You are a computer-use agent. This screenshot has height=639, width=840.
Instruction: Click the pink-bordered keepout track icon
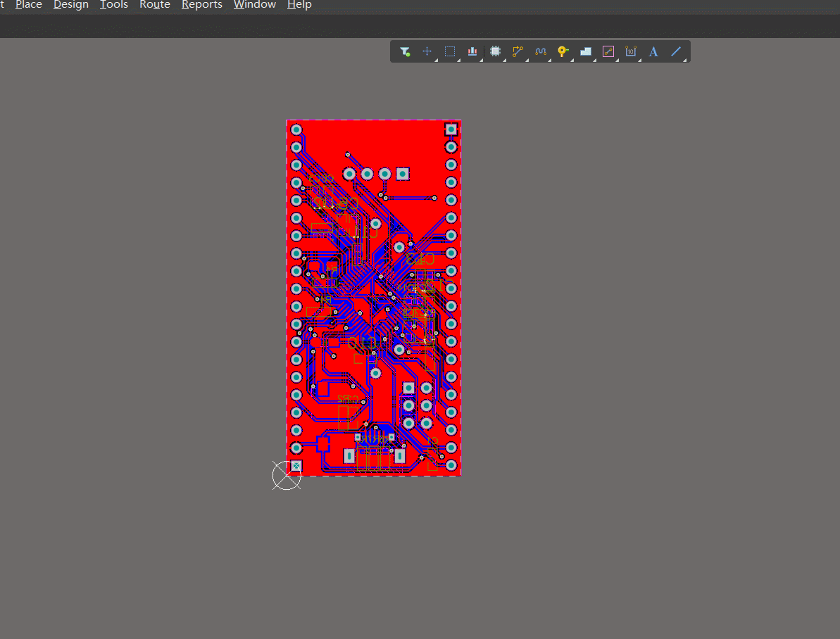(x=608, y=51)
